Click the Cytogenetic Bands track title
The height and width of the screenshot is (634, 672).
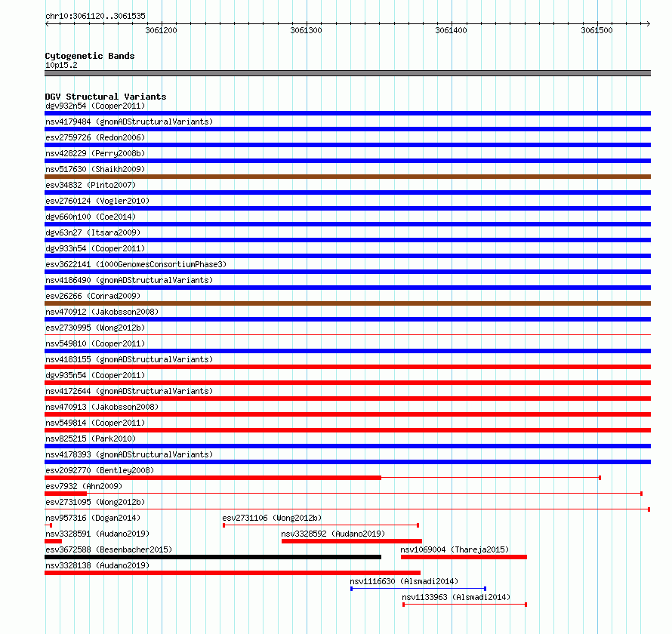pos(90,56)
